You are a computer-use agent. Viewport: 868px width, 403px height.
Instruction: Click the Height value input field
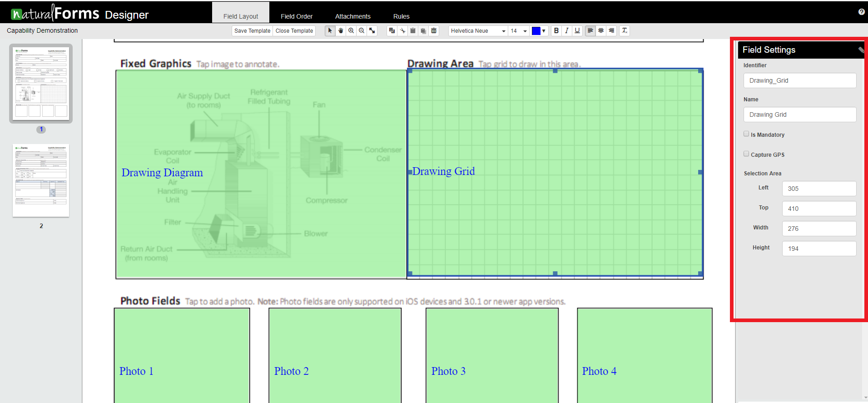point(819,249)
